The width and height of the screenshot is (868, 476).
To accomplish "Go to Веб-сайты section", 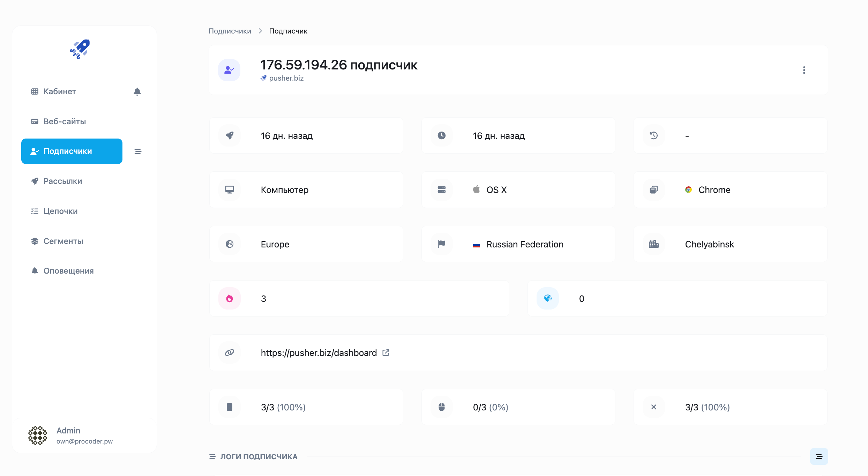I will tap(65, 121).
